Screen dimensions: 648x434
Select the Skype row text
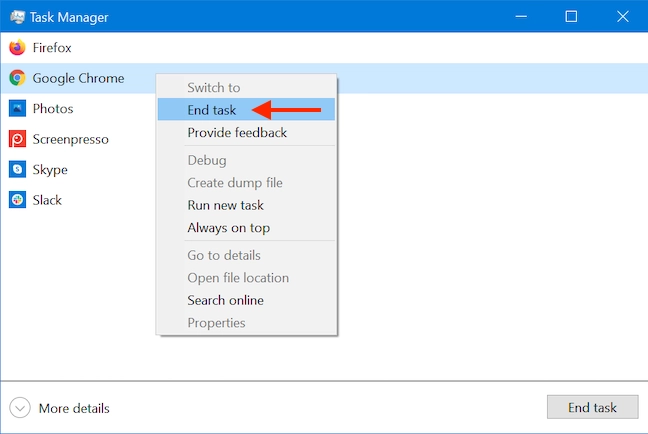(x=50, y=170)
